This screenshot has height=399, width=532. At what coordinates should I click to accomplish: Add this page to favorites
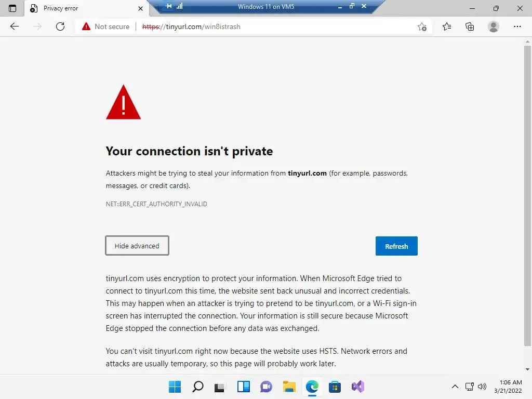[422, 27]
